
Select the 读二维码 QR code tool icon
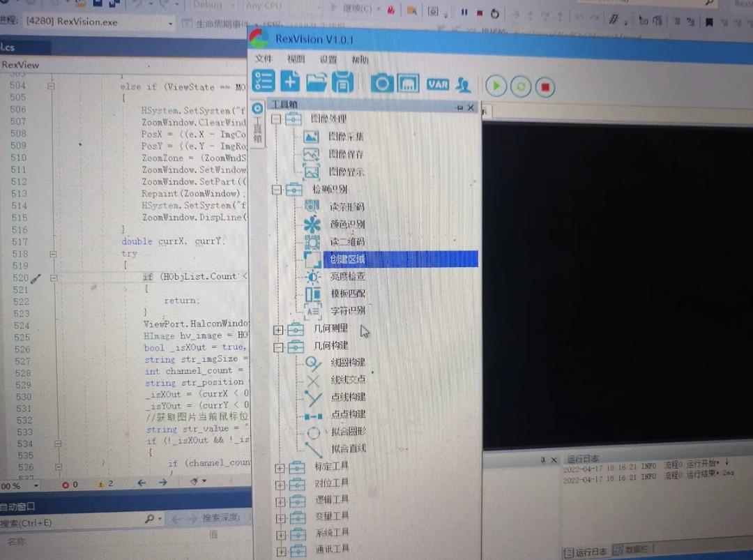pyautogui.click(x=312, y=241)
